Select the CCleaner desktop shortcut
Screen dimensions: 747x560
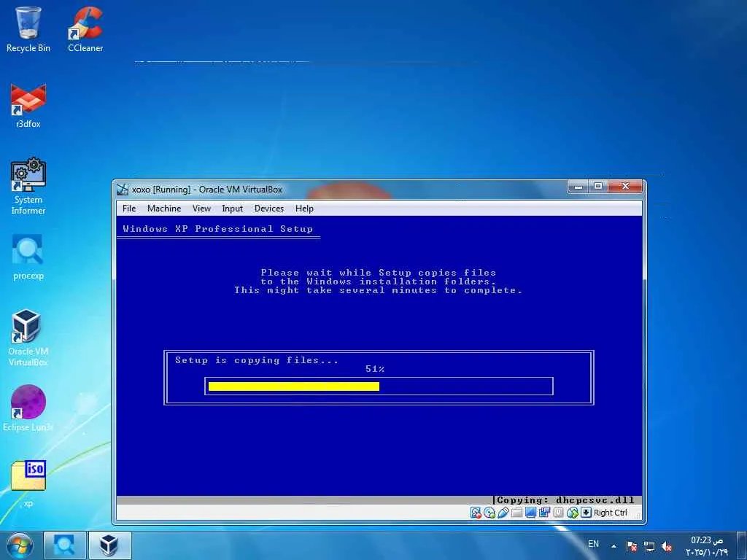tap(85, 29)
